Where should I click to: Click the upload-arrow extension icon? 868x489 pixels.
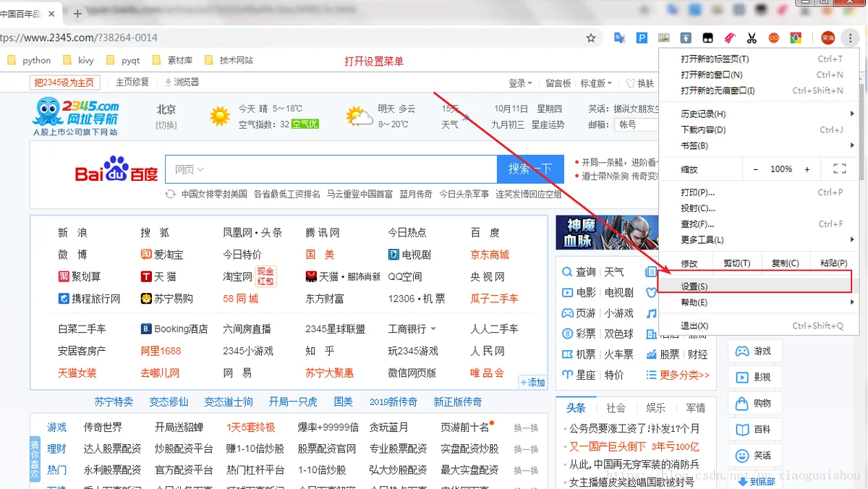[686, 38]
